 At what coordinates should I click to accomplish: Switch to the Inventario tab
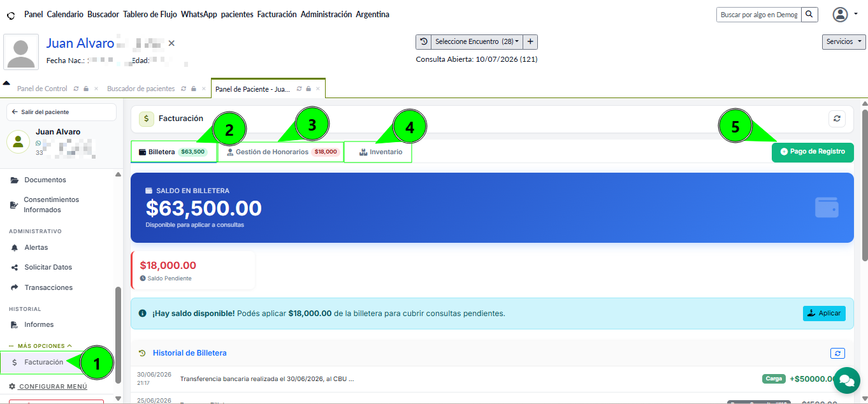pyautogui.click(x=377, y=152)
